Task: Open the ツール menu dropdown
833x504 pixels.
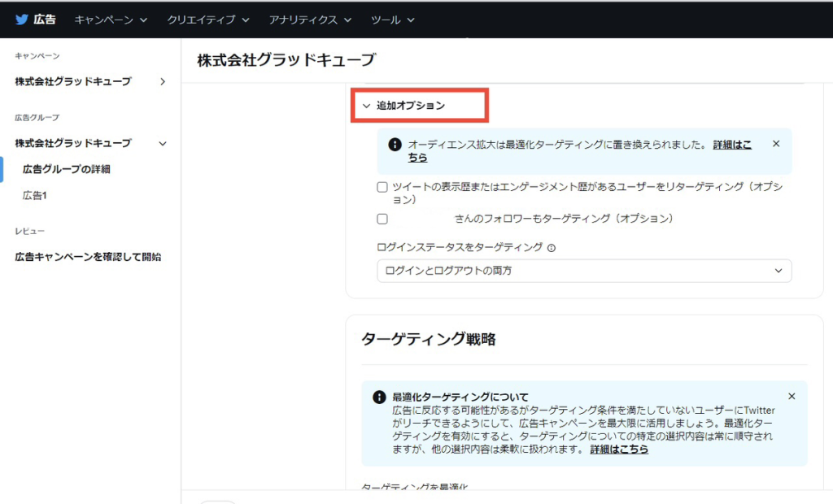Action: pyautogui.click(x=392, y=20)
